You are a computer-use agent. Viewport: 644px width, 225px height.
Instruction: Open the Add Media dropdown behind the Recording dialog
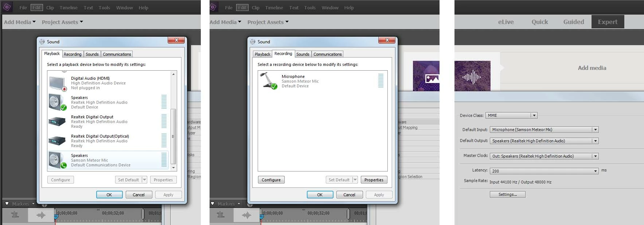[225, 22]
